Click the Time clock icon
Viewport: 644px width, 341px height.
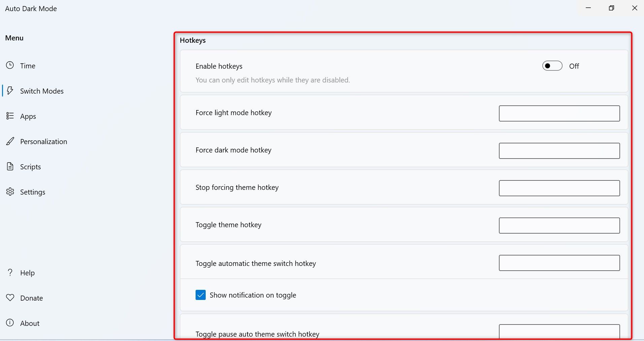pyautogui.click(x=10, y=65)
